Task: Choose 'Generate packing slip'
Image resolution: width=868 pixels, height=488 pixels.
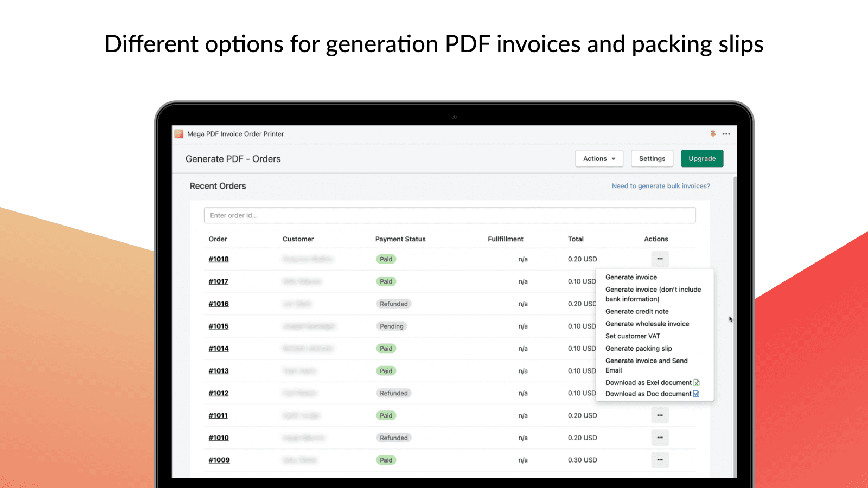Action: (639, 348)
